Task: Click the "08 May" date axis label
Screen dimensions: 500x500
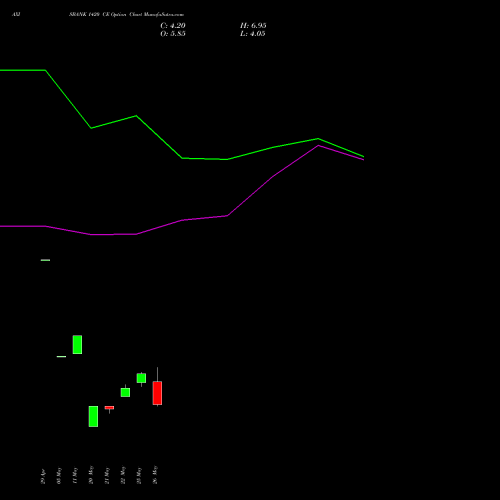Action: pyautogui.click(x=59, y=476)
